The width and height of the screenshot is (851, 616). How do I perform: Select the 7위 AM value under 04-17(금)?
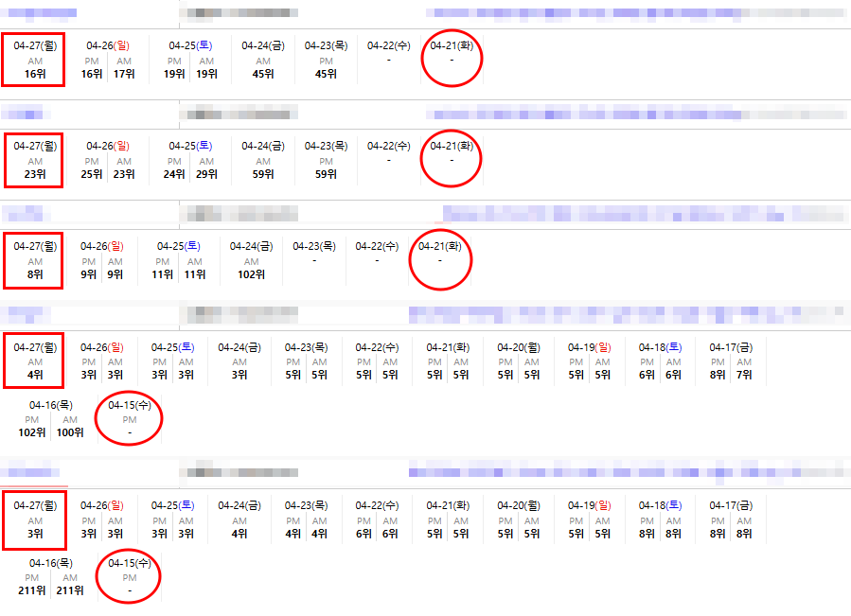(744, 375)
